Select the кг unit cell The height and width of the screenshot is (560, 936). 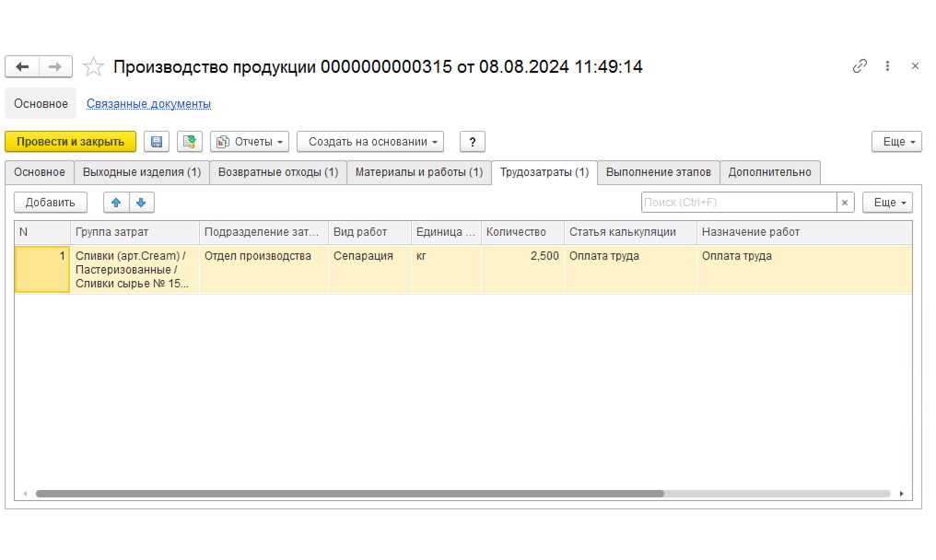[x=446, y=269]
